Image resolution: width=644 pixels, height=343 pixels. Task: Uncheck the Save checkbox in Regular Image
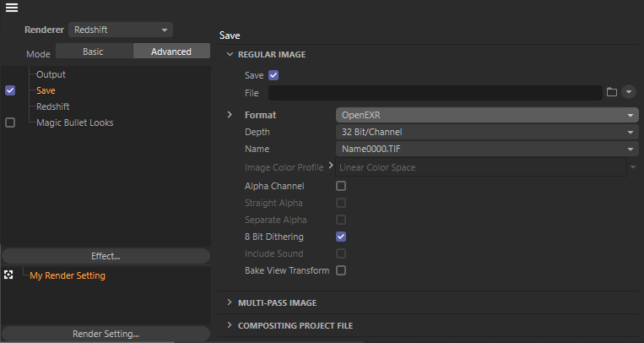pyautogui.click(x=273, y=75)
